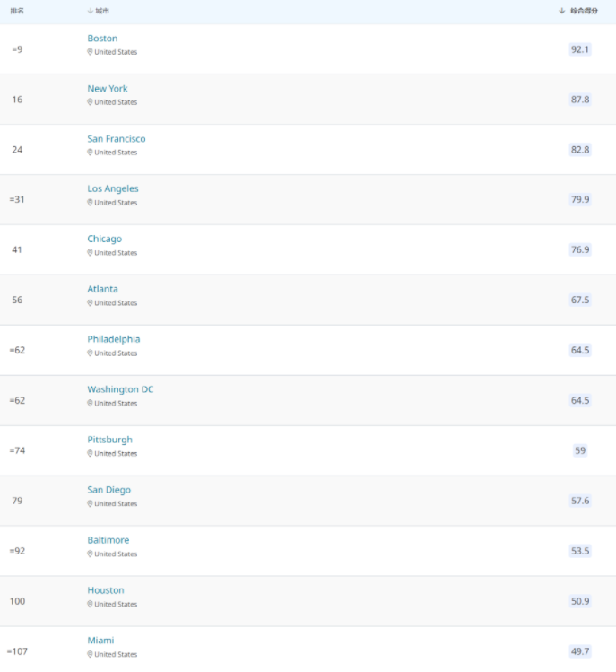The width and height of the screenshot is (616, 672).
Task: Open the Miami city link
Action: click(x=100, y=641)
